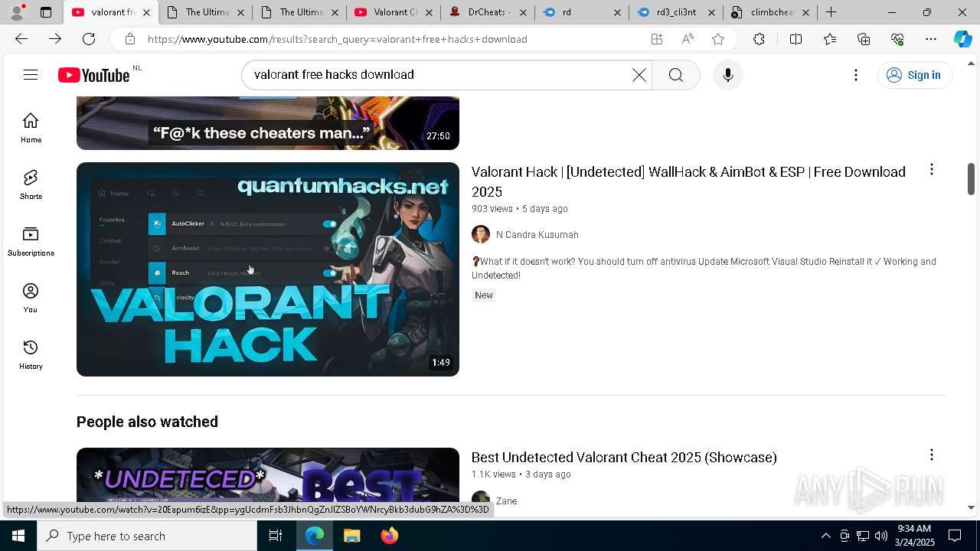980x551 pixels.
Task: Launch Firefox from taskbar
Action: click(389, 536)
